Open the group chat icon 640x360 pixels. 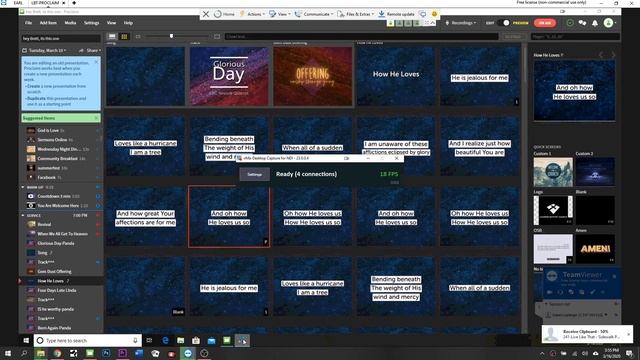tap(582, 23)
